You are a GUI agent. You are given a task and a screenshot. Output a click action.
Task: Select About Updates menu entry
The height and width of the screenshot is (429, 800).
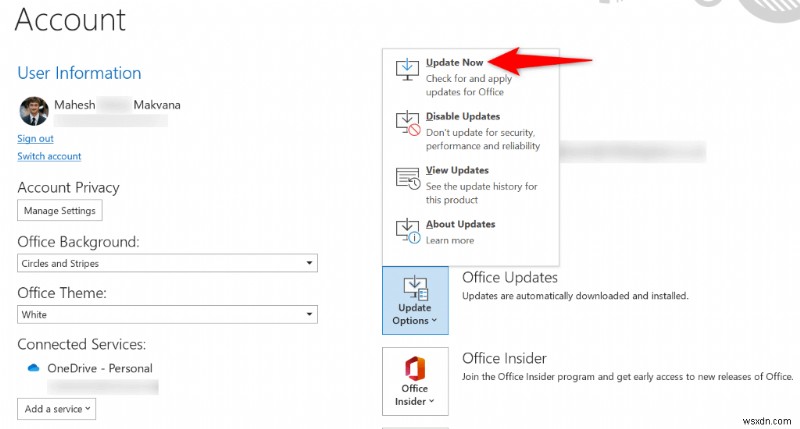pyautogui.click(x=470, y=232)
